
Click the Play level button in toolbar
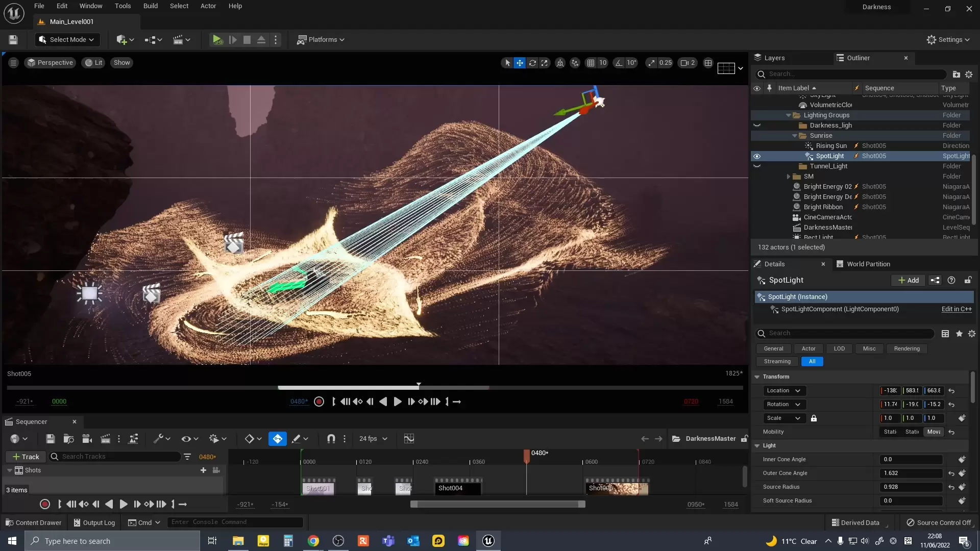(217, 40)
